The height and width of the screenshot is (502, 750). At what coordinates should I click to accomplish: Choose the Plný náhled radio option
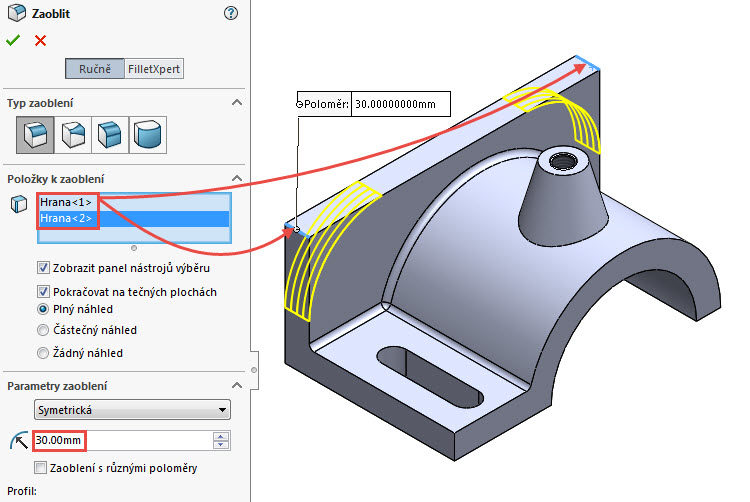point(43,309)
